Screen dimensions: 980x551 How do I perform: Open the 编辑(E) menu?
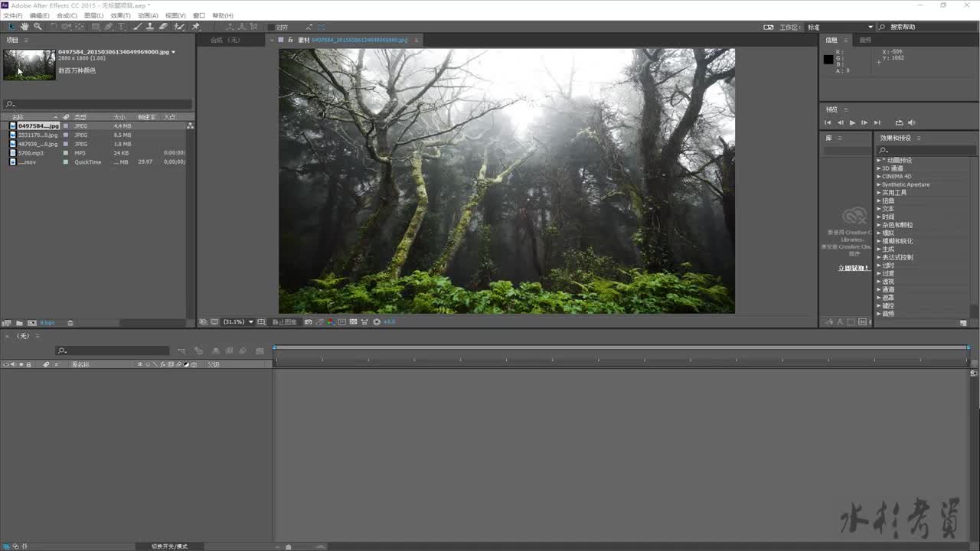tap(39, 15)
